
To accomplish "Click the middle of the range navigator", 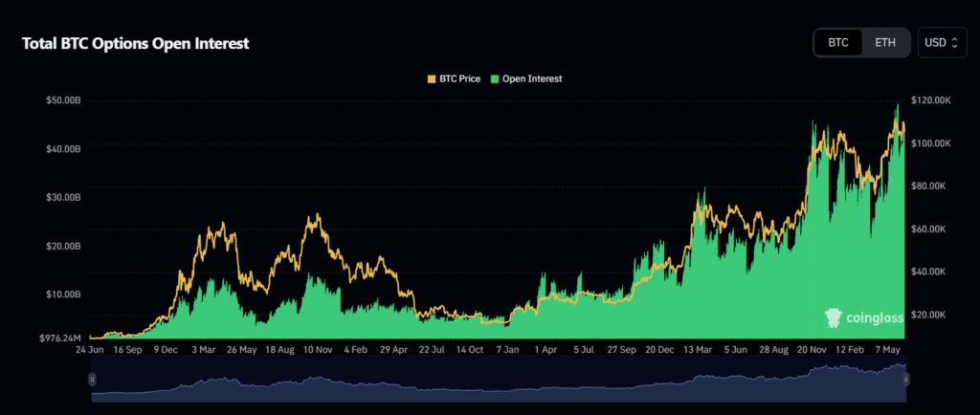I will tap(498, 380).
